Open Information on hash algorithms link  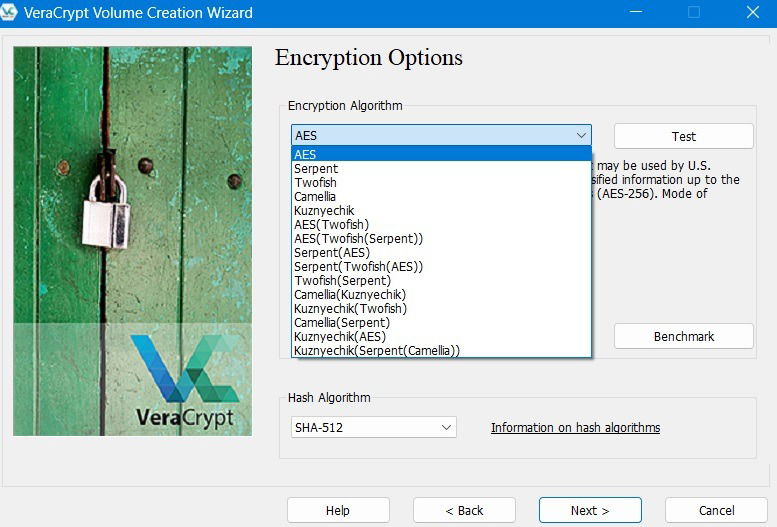pyautogui.click(x=575, y=427)
